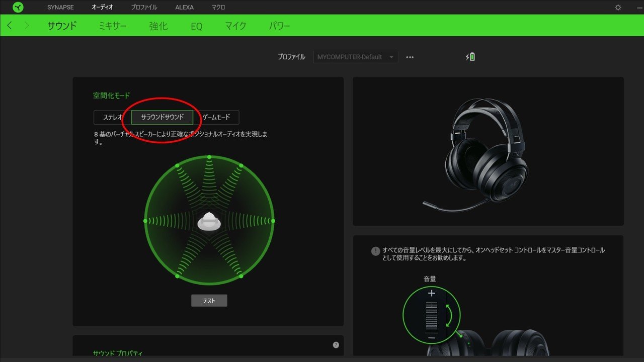Screen dimensions: 644x362
Task: Select サラウンドサウンド spatial mode
Action: pos(162,117)
